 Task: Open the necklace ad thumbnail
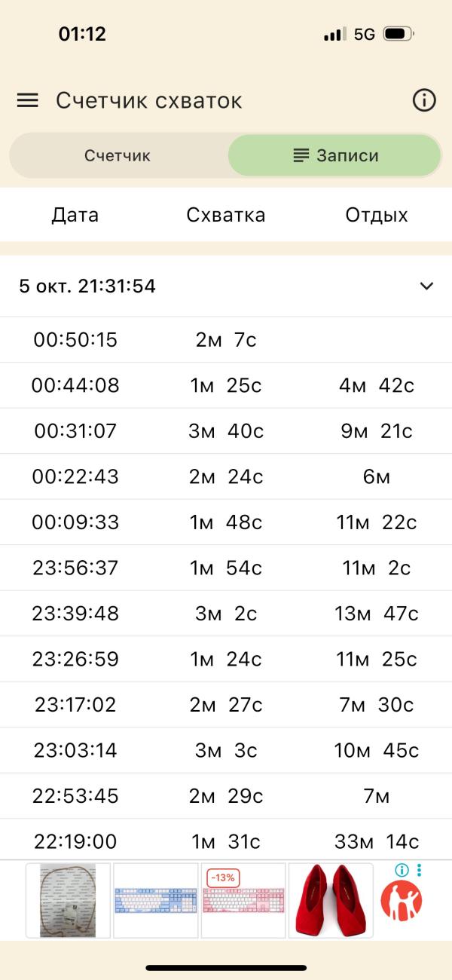(x=68, y=900)
